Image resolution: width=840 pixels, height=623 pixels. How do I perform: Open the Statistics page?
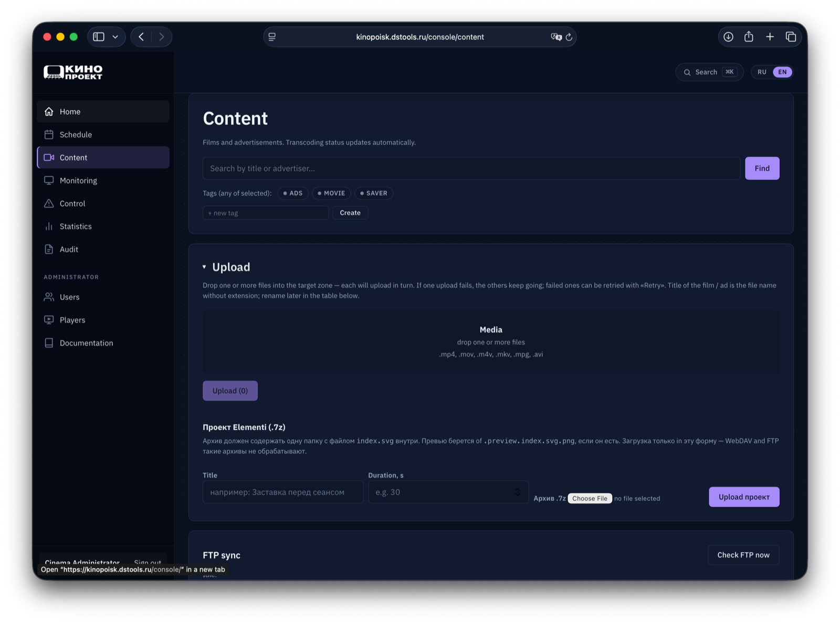click(103, 226)
